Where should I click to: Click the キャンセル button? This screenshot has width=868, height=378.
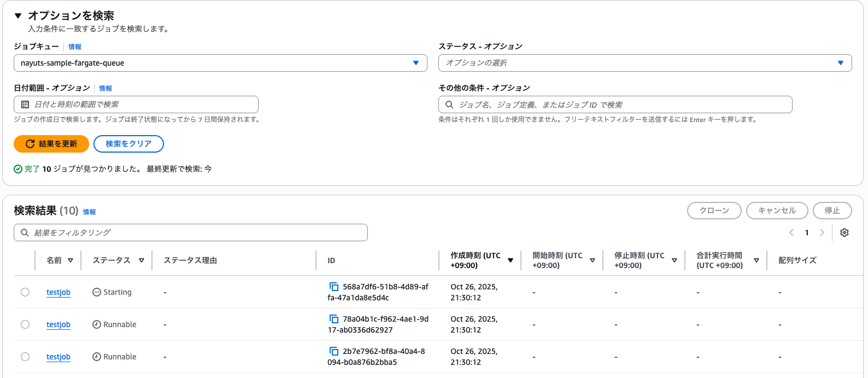point(777,211)
